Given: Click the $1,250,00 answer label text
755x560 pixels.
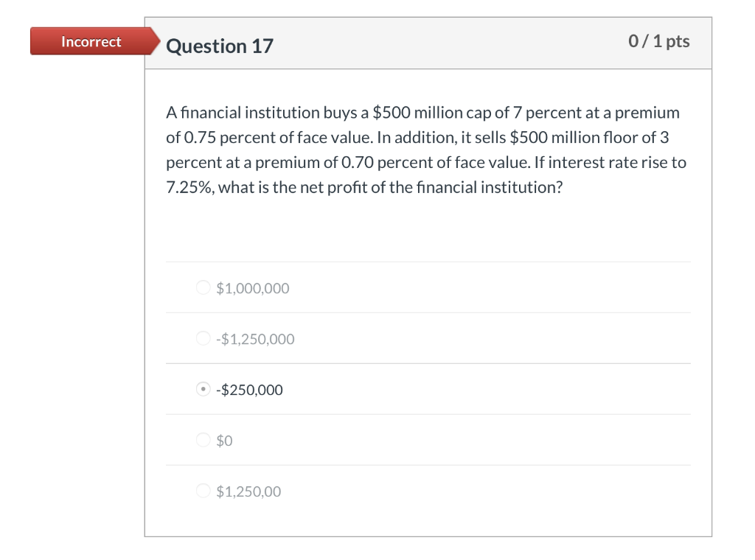Looking at the screenshot, I should click(248, 491).
